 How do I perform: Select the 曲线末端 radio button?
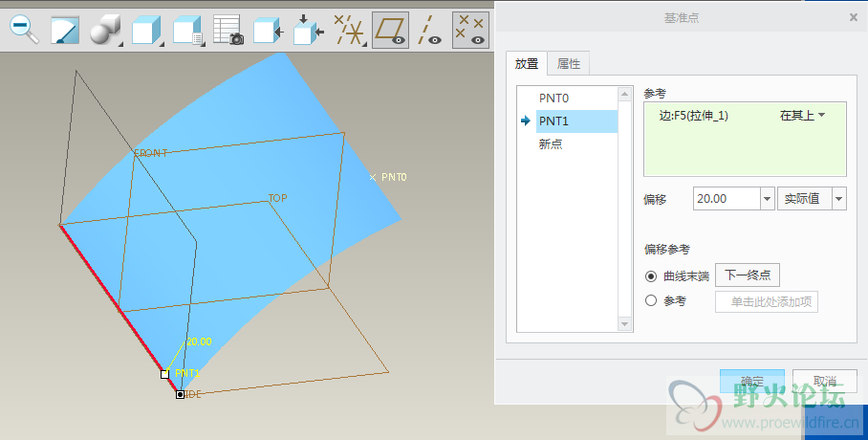pyautogui.click(x=651, y=276)
